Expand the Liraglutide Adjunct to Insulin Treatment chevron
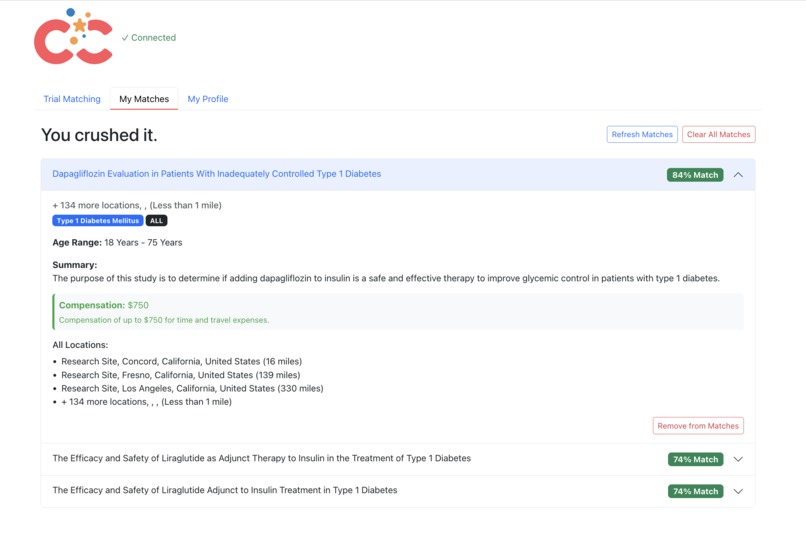This screenshot has width=806, height=557. 738,491
